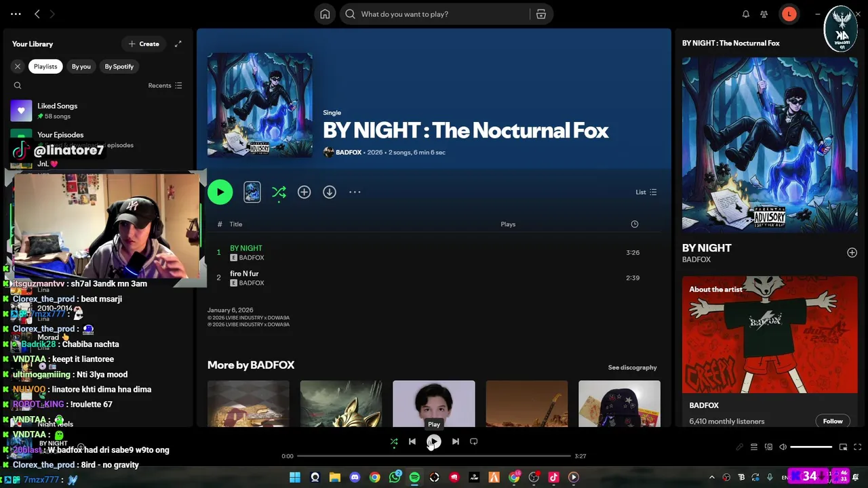Open the user profile avatar L
The height and width of the screenshot is (488, 868).
pyautogui.click(x=789, y=14)
